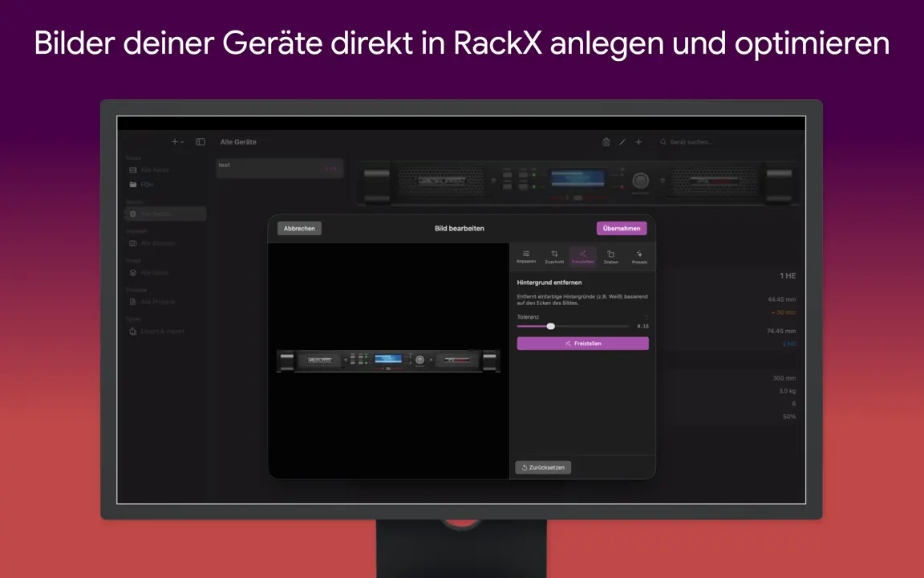Click the 50% value
Image resolution: width=924 pixels, height=578 pixels.
pyautogui.click(x=789, y=417)
